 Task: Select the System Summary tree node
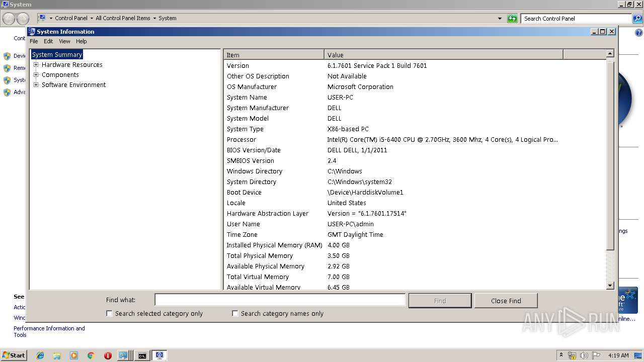(57, 54)
